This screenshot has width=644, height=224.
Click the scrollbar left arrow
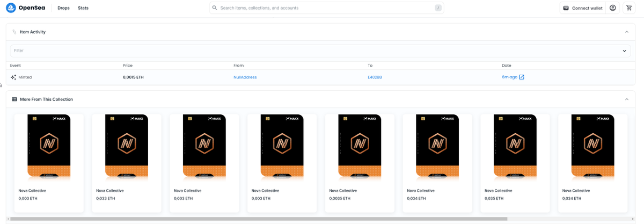tap(8, 219)
